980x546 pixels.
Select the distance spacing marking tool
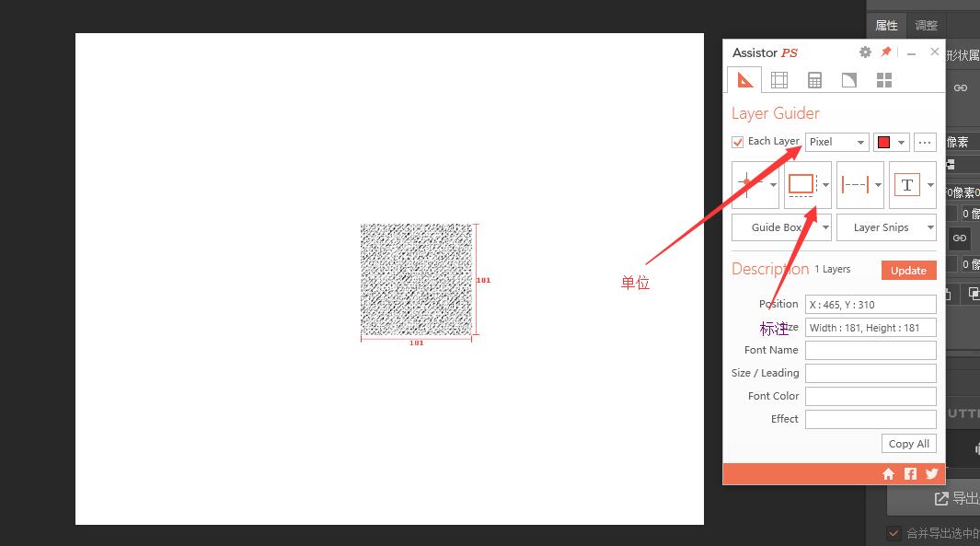855,184
